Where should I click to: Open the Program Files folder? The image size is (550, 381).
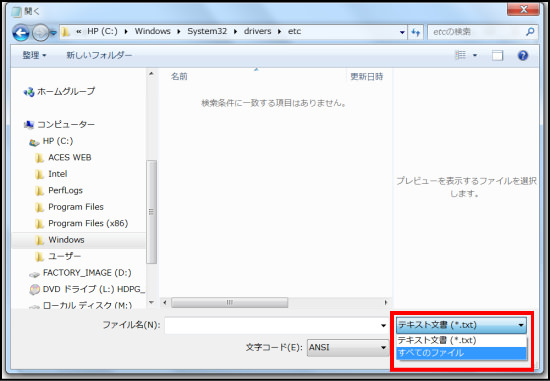click(x=76, y=207)
